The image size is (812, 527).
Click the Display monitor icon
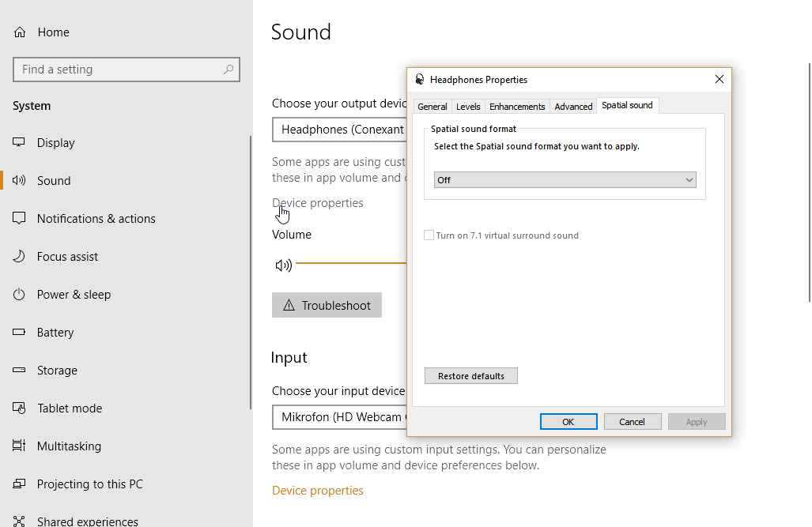(19, 142)
